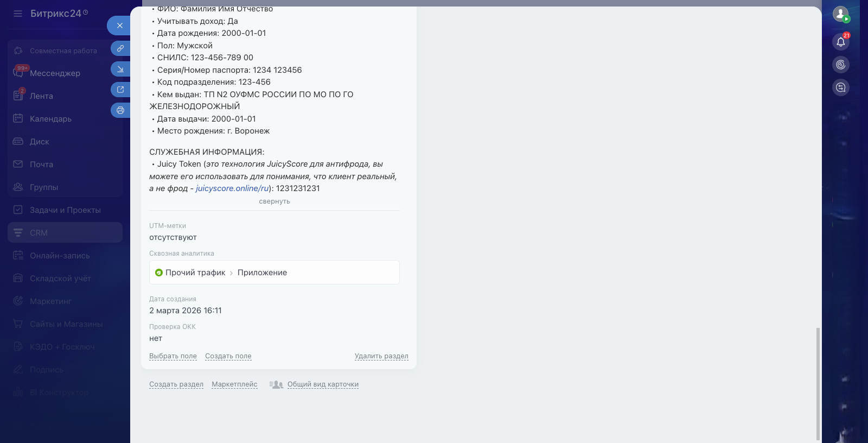Open Общий вид карточки options
Image resolution: width=868 pixels, height=443 pixels.
click(322, 384)
